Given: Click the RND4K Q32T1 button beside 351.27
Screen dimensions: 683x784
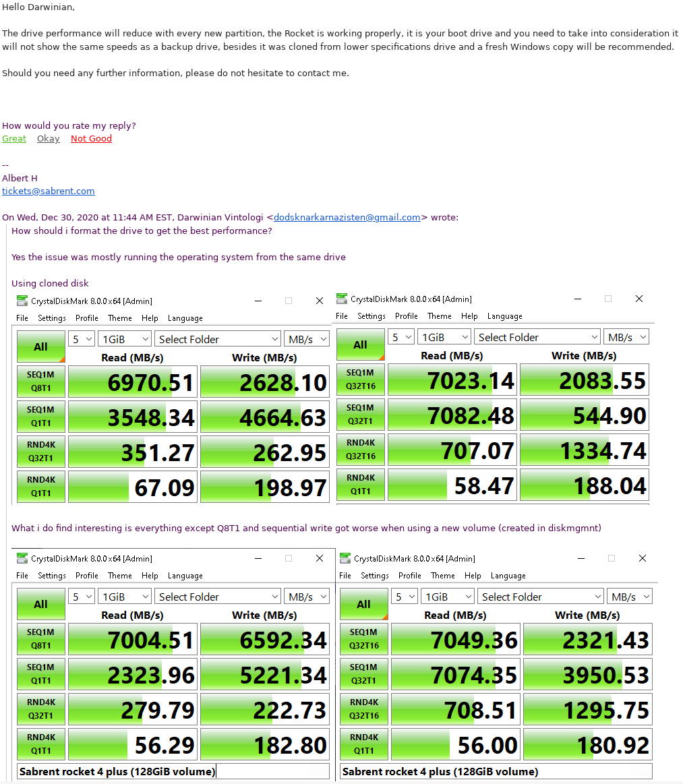Looking at the screenshot, I should tap(41, 452).
